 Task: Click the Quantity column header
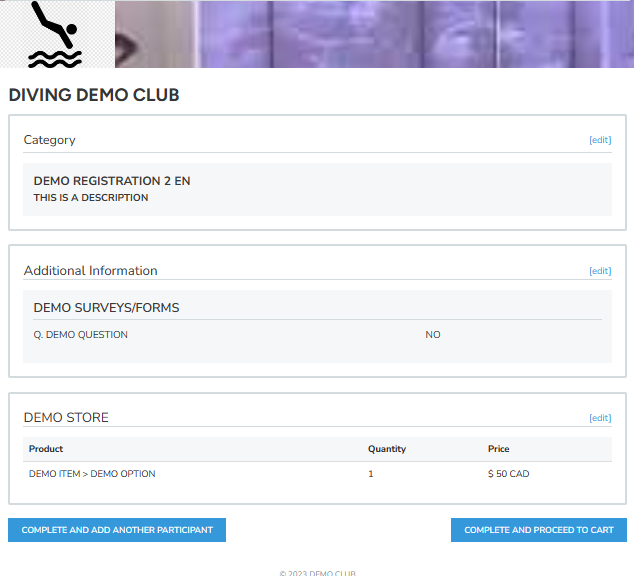click(387, 449)
